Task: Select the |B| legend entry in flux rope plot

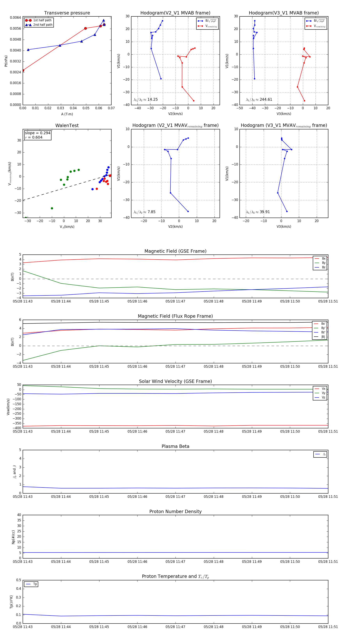Action: click(320, 337)
